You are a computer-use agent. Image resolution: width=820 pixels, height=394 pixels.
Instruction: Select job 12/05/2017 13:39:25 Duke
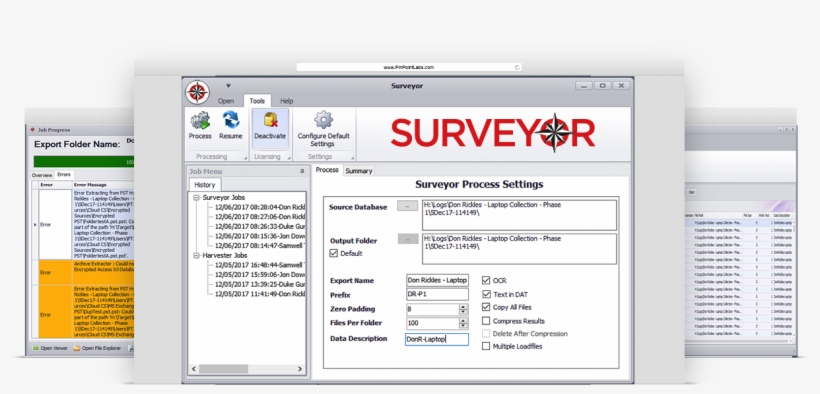[x=260, y=284]
